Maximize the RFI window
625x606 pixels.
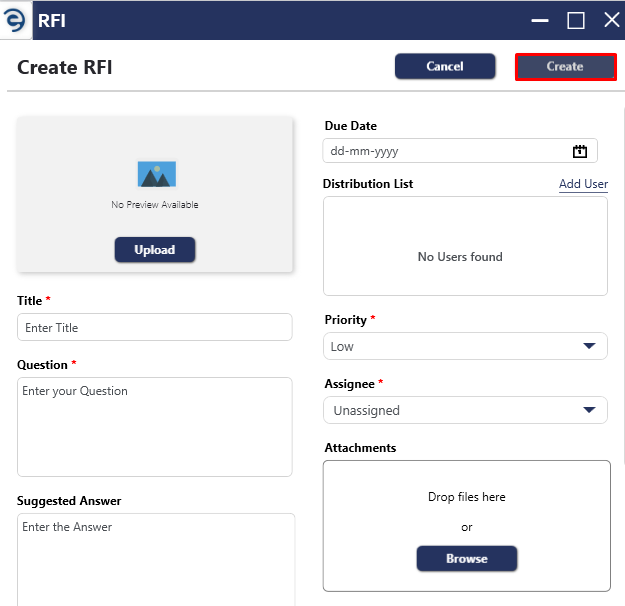point(576,20)
